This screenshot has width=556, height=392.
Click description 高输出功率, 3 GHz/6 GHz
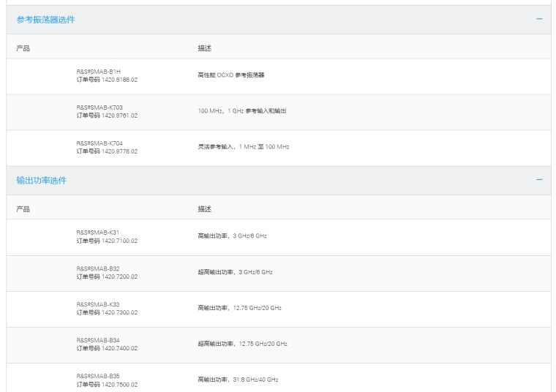pos(232,236)
